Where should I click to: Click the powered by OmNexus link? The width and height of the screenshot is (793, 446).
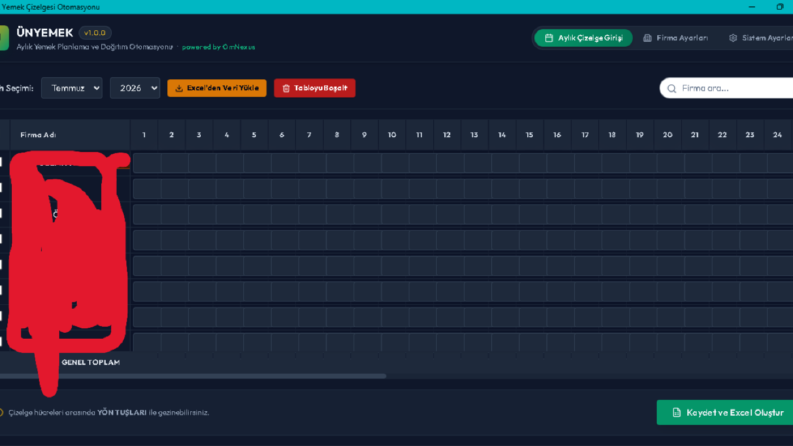pyautogui.click(x=218, y=47)
